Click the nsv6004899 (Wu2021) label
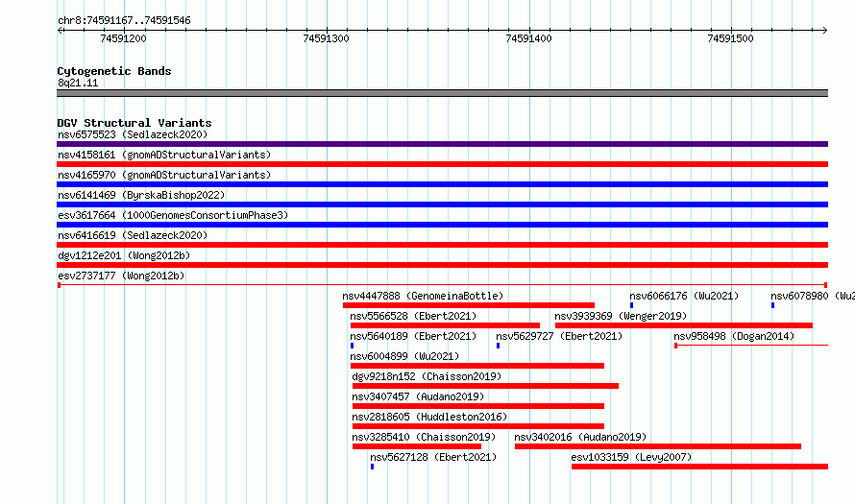Viewport: 855px width, 504px height. (x=404, y=356)
